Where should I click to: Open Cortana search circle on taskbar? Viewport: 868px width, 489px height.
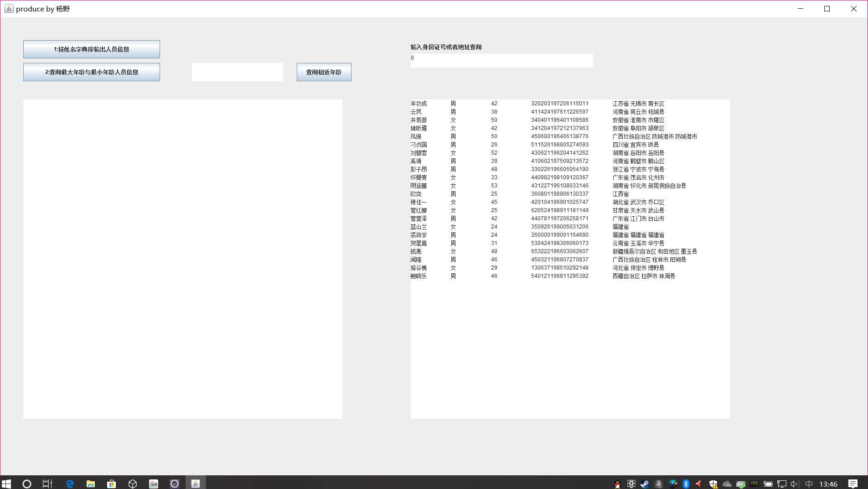point(27,484)
